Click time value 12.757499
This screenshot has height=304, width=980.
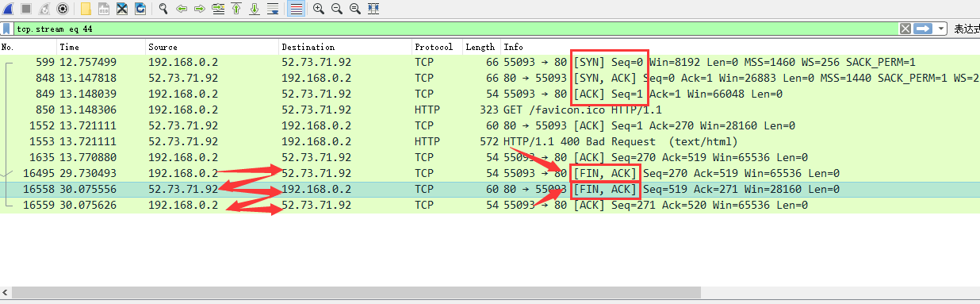[88, 61]
